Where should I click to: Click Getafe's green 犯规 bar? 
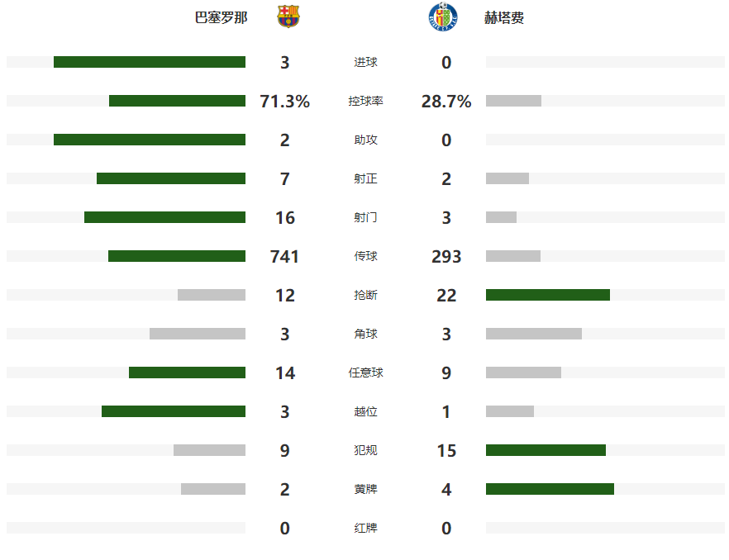[x=546, y=450]
